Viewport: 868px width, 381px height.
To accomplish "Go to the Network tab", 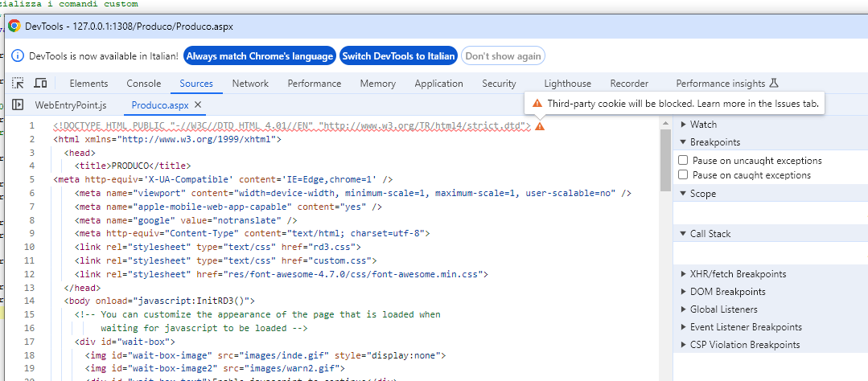I will tap(250, 84).
